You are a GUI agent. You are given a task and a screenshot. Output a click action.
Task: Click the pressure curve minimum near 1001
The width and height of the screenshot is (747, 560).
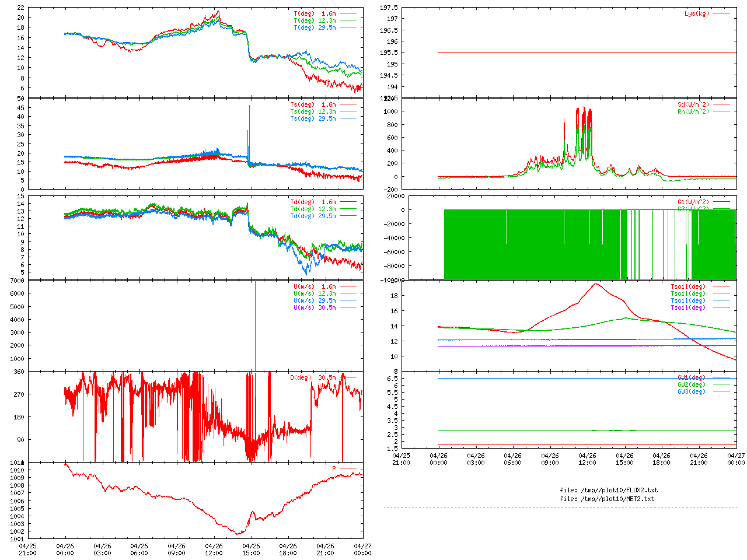pyautogui.click(x=239, y=533)
